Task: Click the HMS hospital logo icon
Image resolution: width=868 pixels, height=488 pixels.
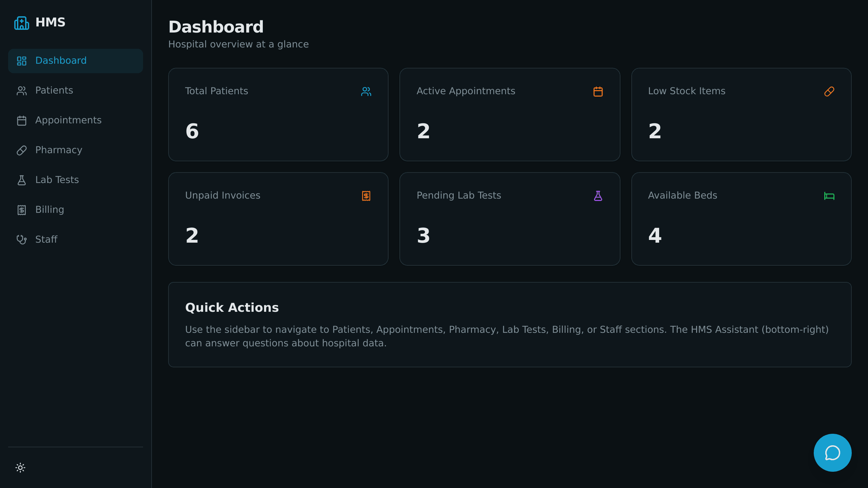Action: 22,23
